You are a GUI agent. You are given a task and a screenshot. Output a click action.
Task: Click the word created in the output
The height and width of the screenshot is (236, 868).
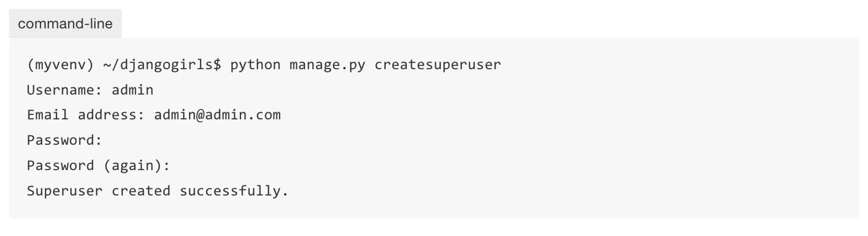click(x=141, y=191)
